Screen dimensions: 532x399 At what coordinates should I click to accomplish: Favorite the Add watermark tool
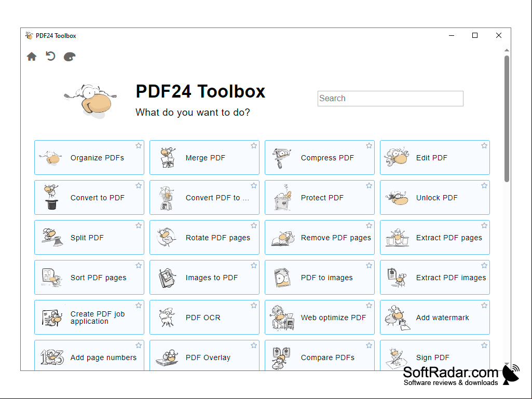pos(484,306)
